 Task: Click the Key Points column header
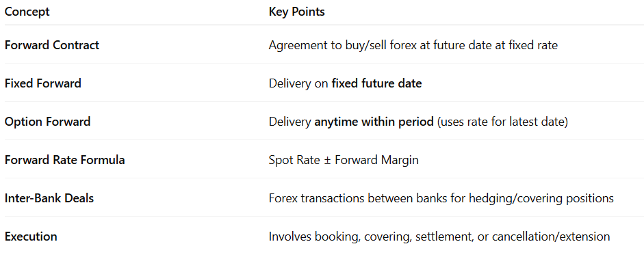pyautogui.click(x=296, y=12)
